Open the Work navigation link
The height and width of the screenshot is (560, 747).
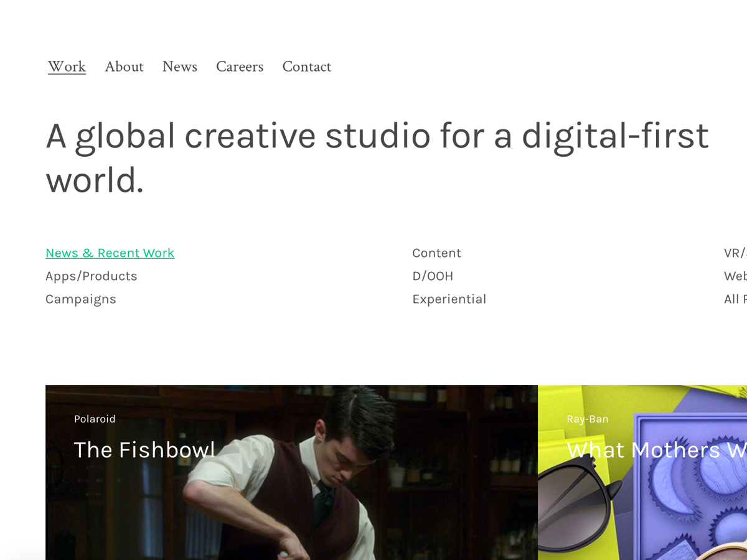click(67, 67)
